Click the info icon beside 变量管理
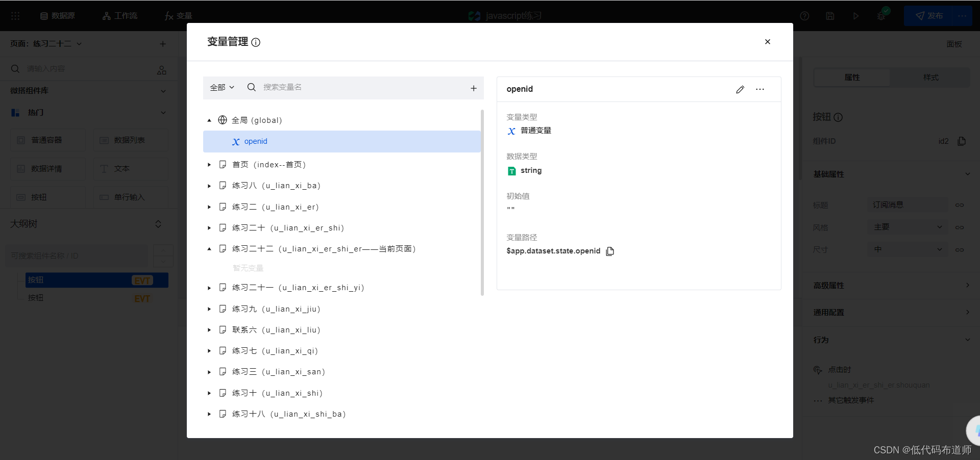 point(256,42)
